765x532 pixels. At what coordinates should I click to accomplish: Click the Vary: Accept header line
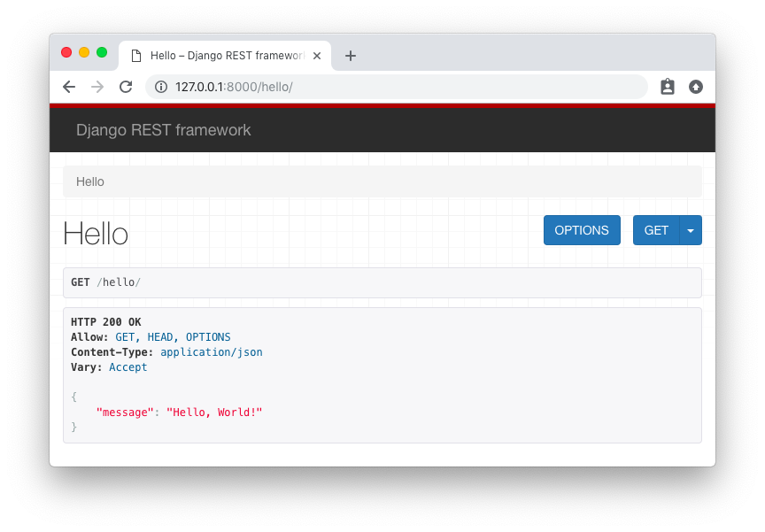click(x=109, y=367)
